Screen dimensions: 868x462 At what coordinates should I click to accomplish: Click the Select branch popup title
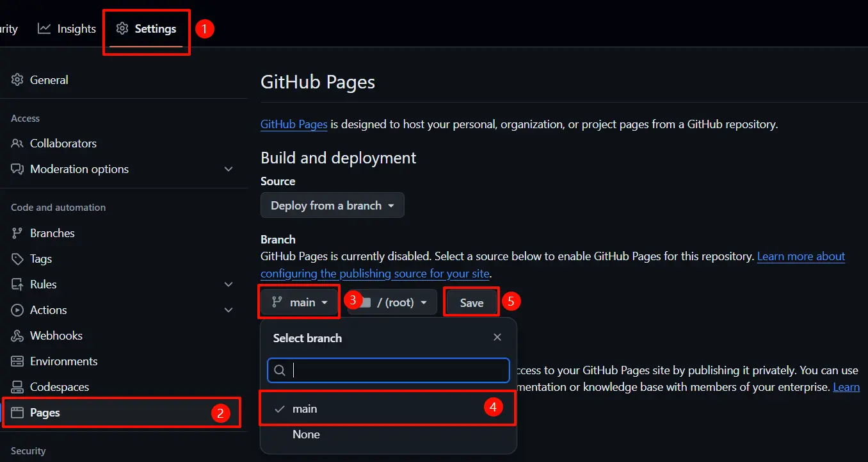click(x=307, y=338)
